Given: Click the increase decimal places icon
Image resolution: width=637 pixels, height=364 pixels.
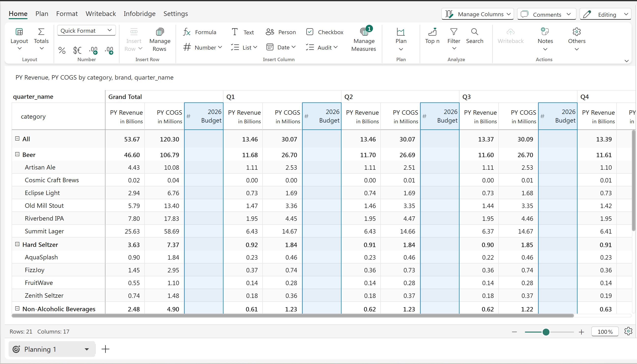Looking at the screenshot, I should tap(109, 50).
